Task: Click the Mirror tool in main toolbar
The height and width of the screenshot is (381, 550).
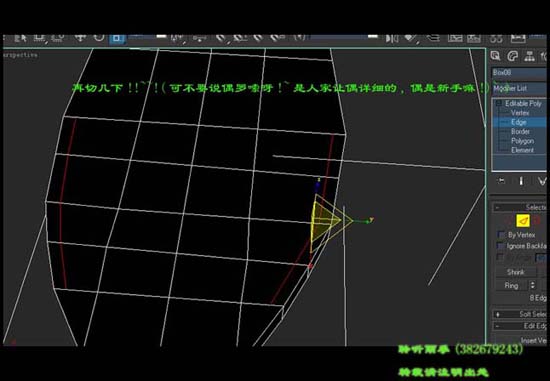Action: tap(391, 38)
